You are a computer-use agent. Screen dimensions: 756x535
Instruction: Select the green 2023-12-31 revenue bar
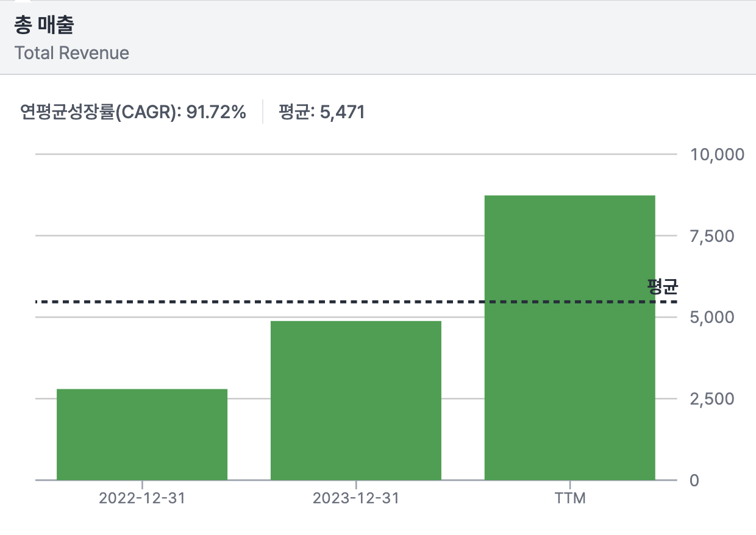click(x=355, y=400)
